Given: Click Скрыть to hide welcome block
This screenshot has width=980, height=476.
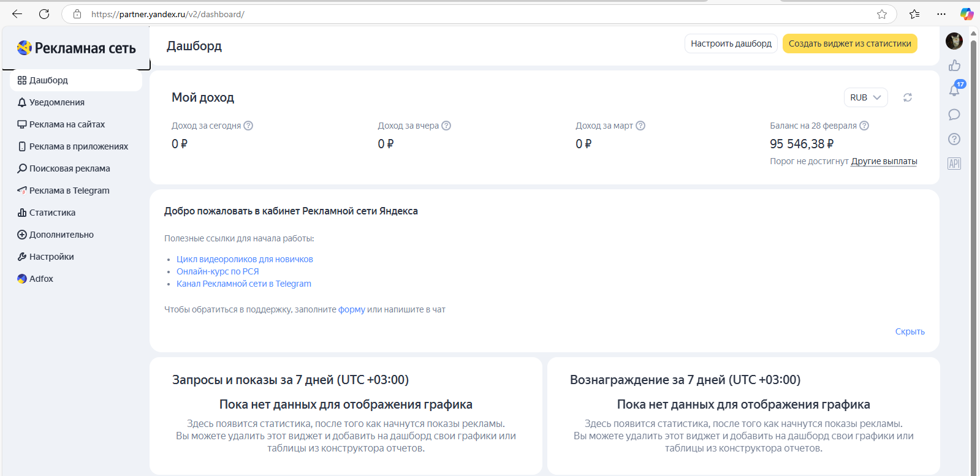Looking at the screenshot, I should (910, 331).
